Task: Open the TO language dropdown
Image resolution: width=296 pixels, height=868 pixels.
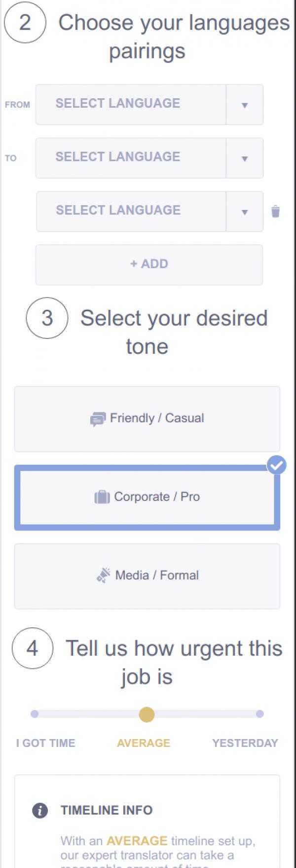Action: point(244,158)
